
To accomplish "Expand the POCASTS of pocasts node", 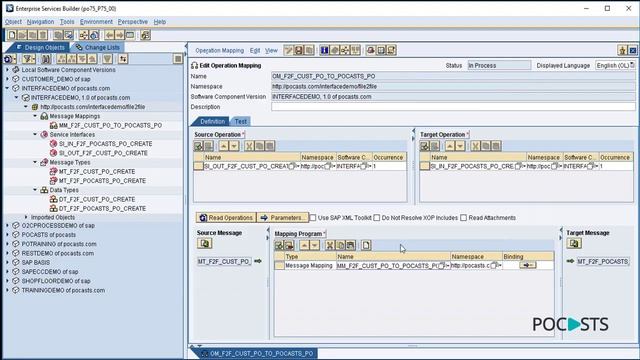I will [7, 235].
